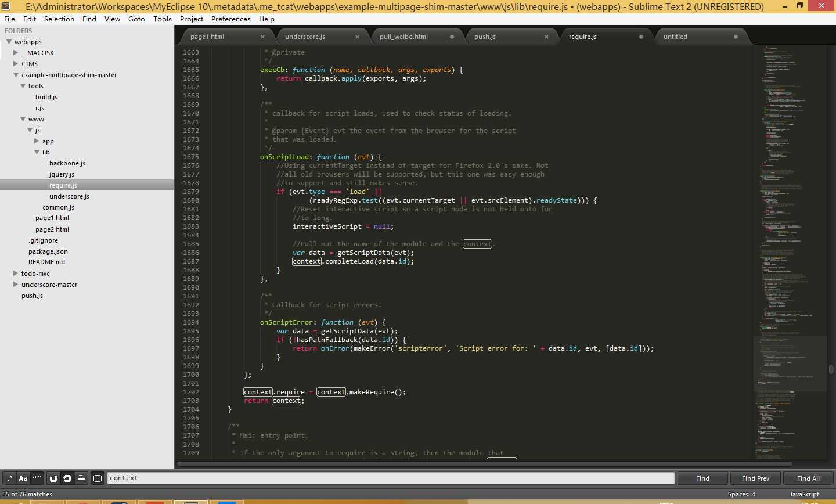Toggle case sensitive Aa search option
Image resolution: width=836 pixels, height=504 pixels.
click(x=23, y=478)
